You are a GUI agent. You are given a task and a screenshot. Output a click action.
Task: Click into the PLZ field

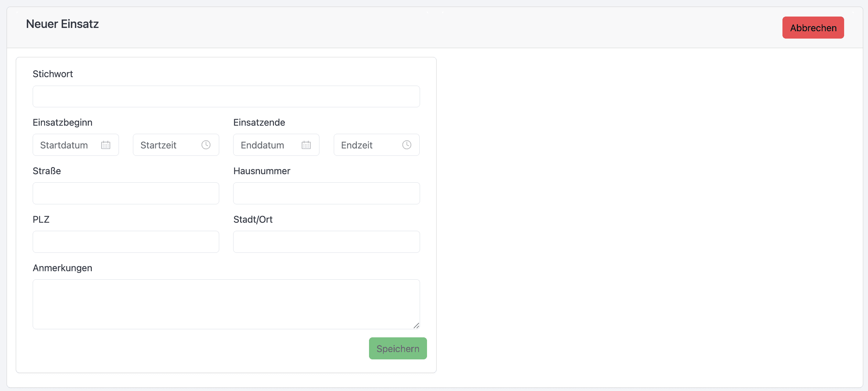(x=126, y=242)
